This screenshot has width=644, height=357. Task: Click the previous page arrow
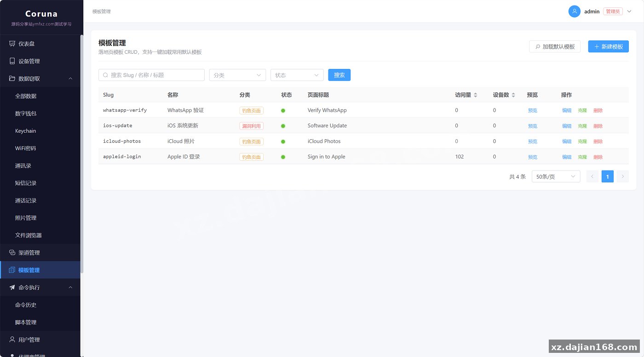point(592,176)
